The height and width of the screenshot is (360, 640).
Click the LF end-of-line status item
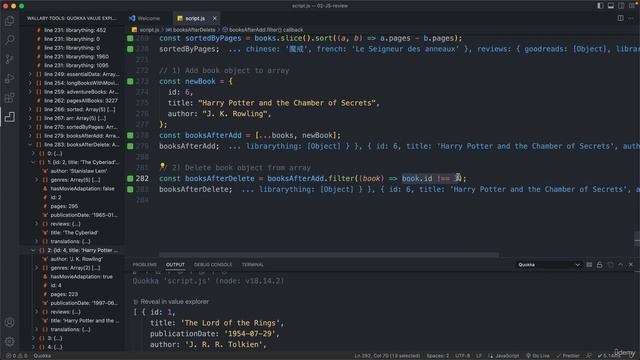[x=479, y=356]
